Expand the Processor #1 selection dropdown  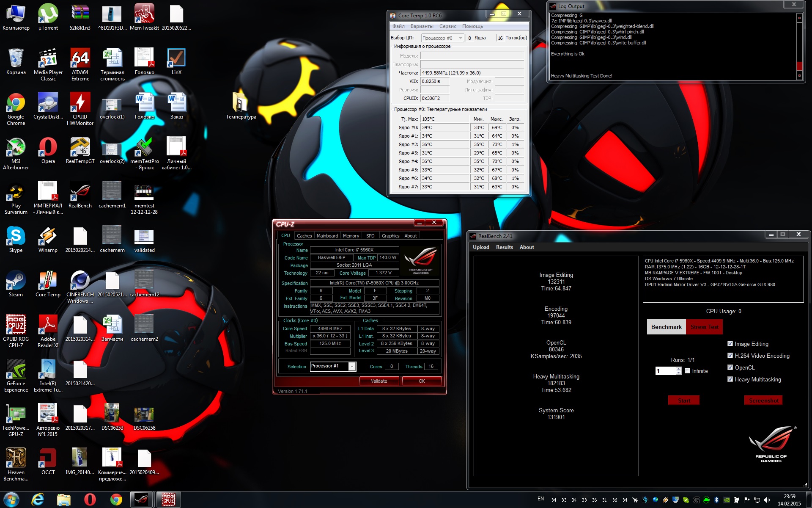tap(352, 367)
